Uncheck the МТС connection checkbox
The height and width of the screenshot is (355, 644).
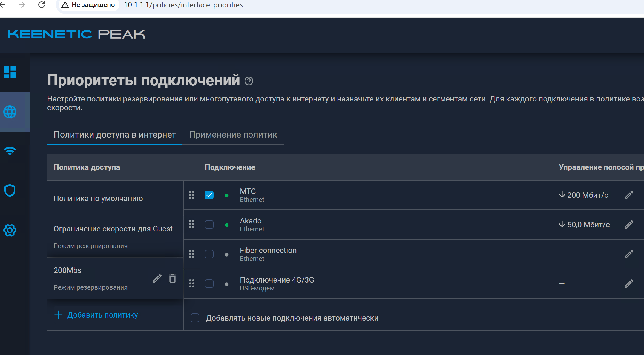209,195
